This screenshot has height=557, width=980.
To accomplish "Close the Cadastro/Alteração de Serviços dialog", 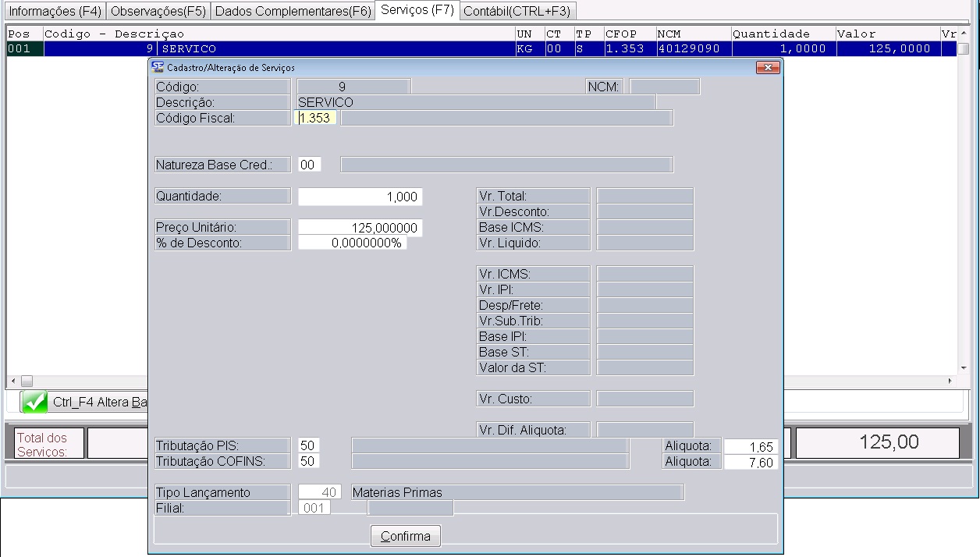I will (768, 68).
